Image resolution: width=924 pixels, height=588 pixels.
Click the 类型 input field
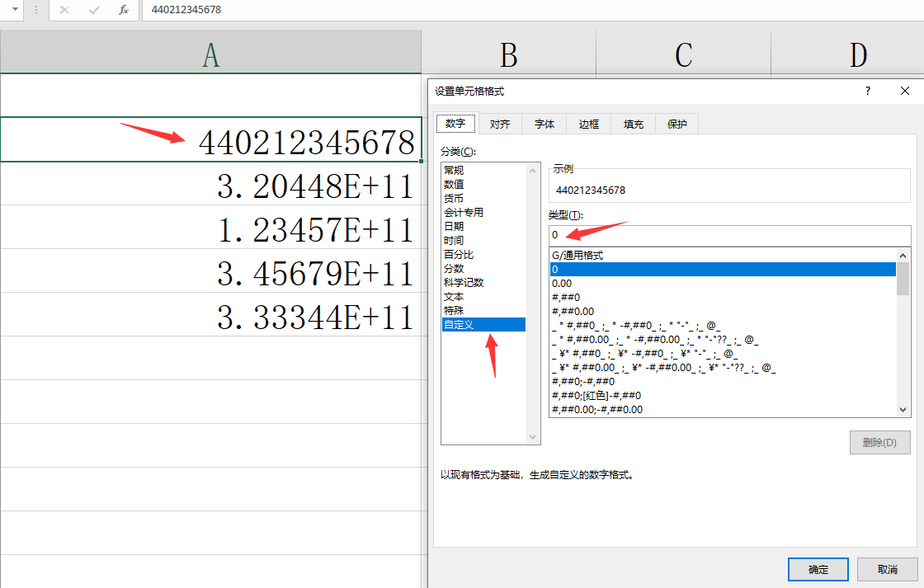729,235
